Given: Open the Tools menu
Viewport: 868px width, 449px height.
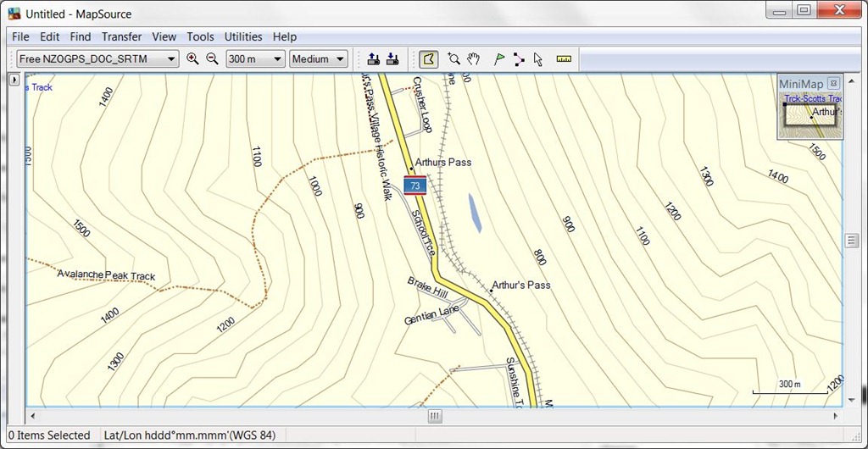Looking at the screenshot, I should (200, 36).
